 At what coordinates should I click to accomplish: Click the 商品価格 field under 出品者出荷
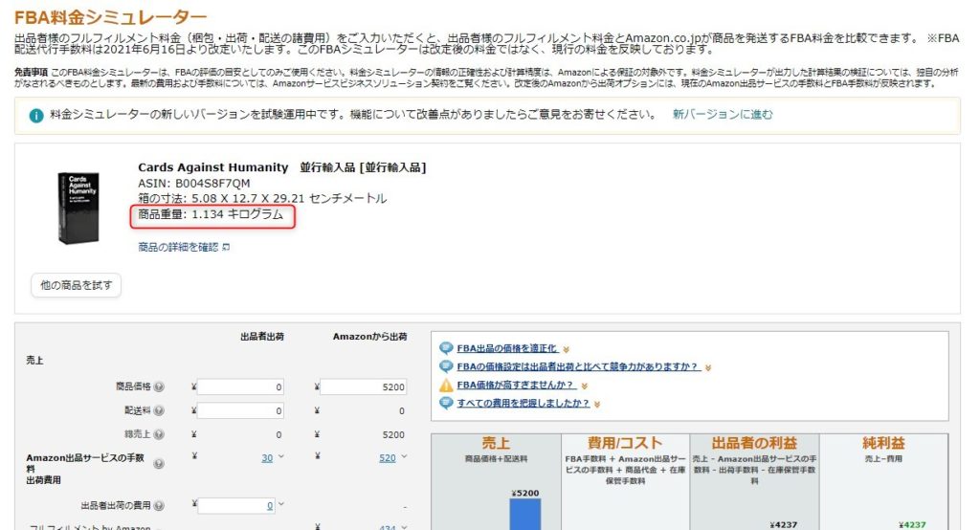coord(240,386)
